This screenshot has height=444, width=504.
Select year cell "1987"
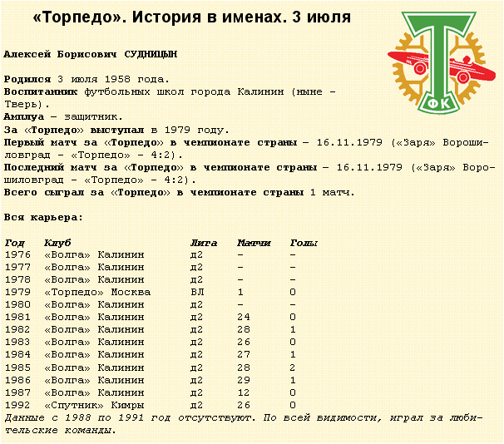pos(17,392)
